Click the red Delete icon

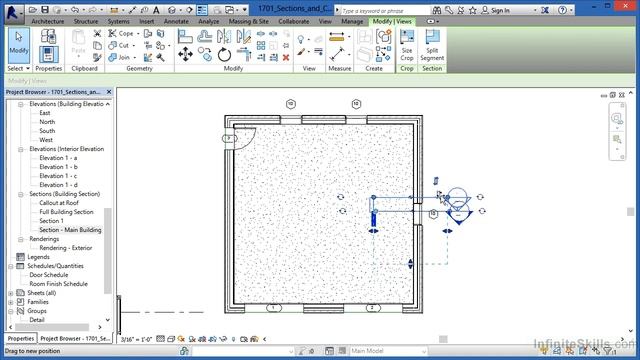286,58
